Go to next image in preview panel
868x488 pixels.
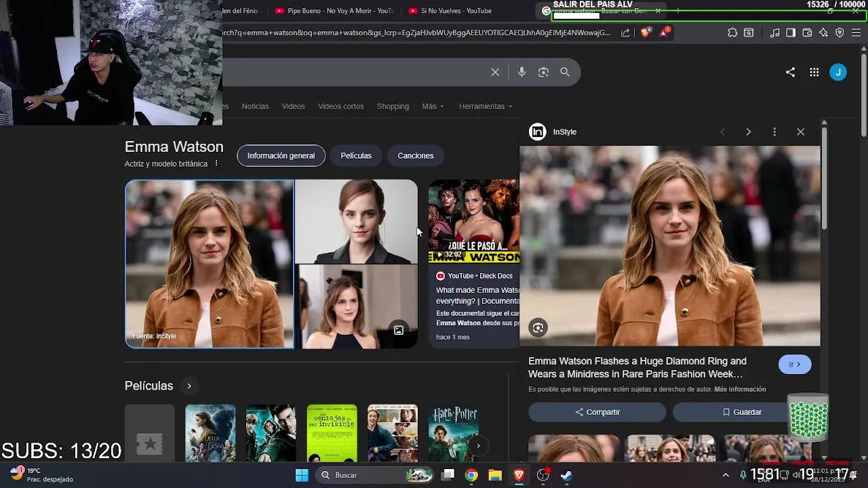click(x=749, y=132)
